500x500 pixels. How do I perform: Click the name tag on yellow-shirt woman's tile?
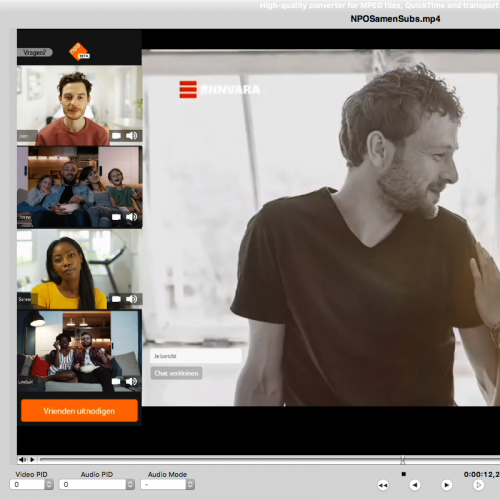[26, 299]
